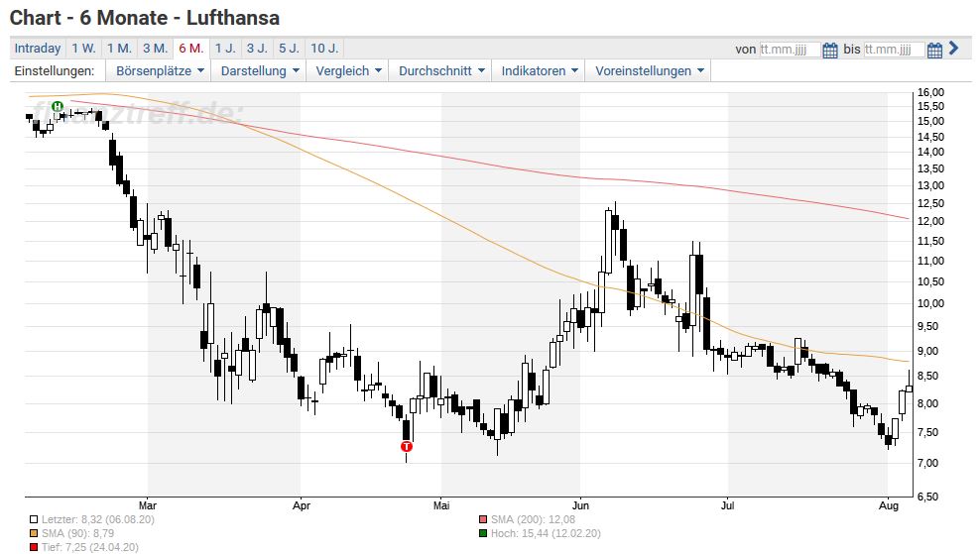Click the green H high marker
The image size is (980, 554).
point(58,106)
